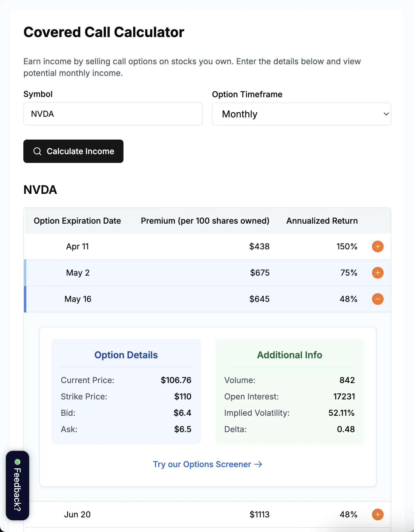Click the Strike Price value $110
The height and width of the screenshot is (532, 414).
(x=183, y=397)
